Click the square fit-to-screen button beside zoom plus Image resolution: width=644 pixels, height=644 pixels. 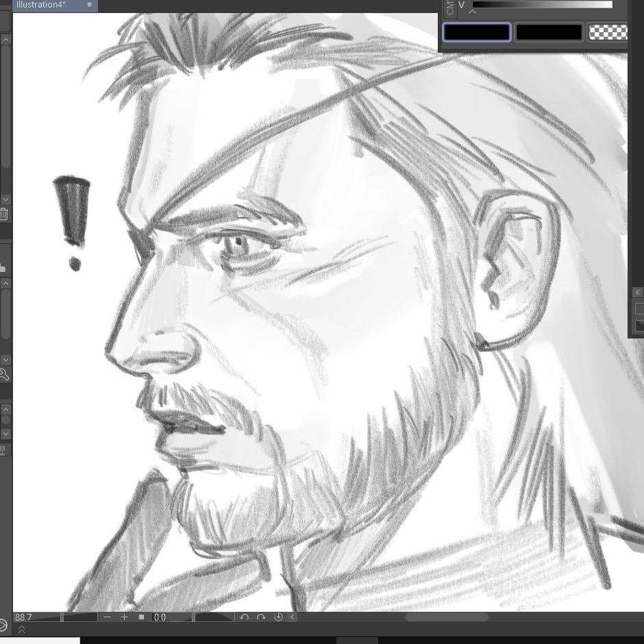click(141, 617)
